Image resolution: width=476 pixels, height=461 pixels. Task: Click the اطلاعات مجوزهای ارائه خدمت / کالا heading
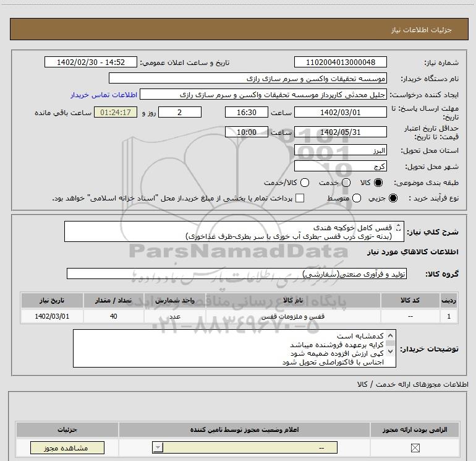413,384
